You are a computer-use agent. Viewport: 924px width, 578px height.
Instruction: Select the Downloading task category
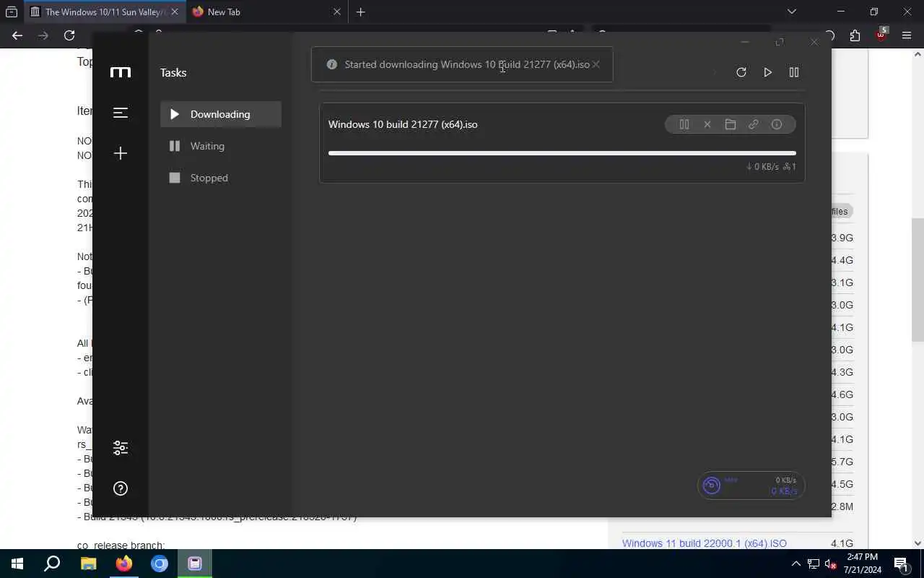pos(221,114)
